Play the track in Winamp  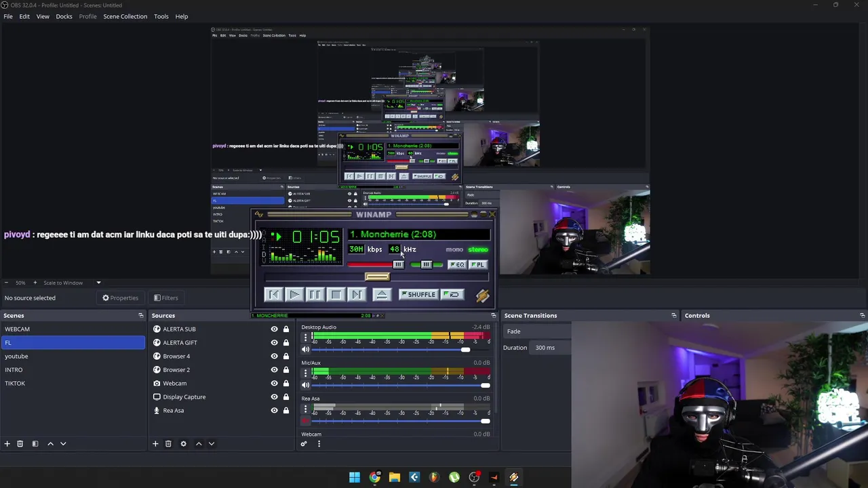click(294, 295)
